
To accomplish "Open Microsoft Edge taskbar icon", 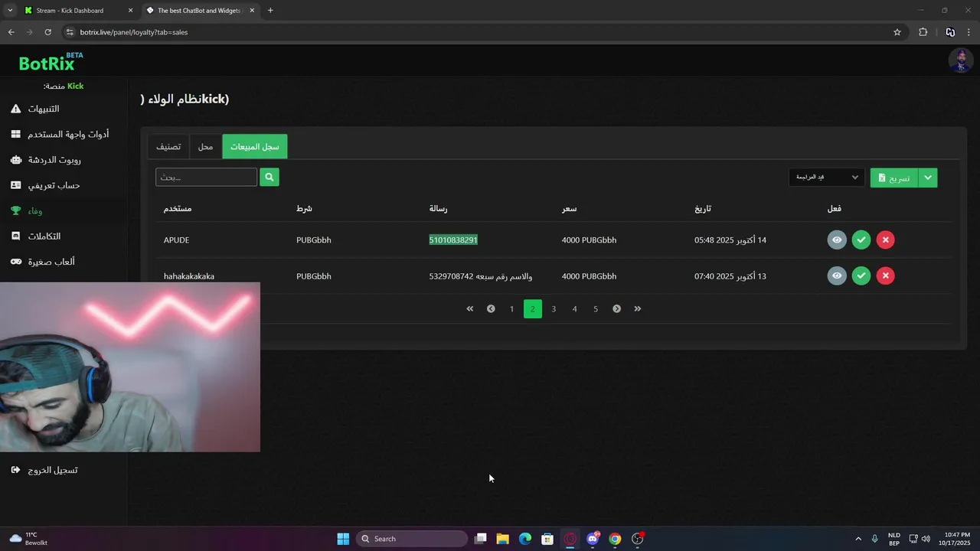I will [525, 539].
